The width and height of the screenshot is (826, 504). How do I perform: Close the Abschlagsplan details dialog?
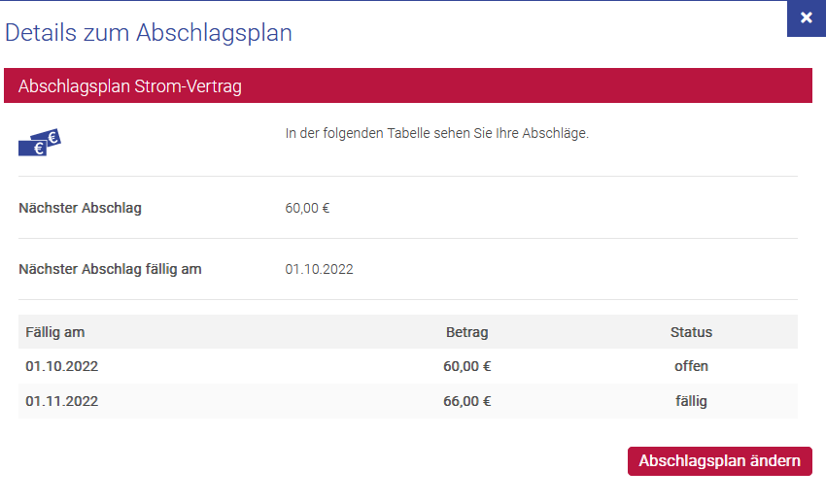point(806,18)
